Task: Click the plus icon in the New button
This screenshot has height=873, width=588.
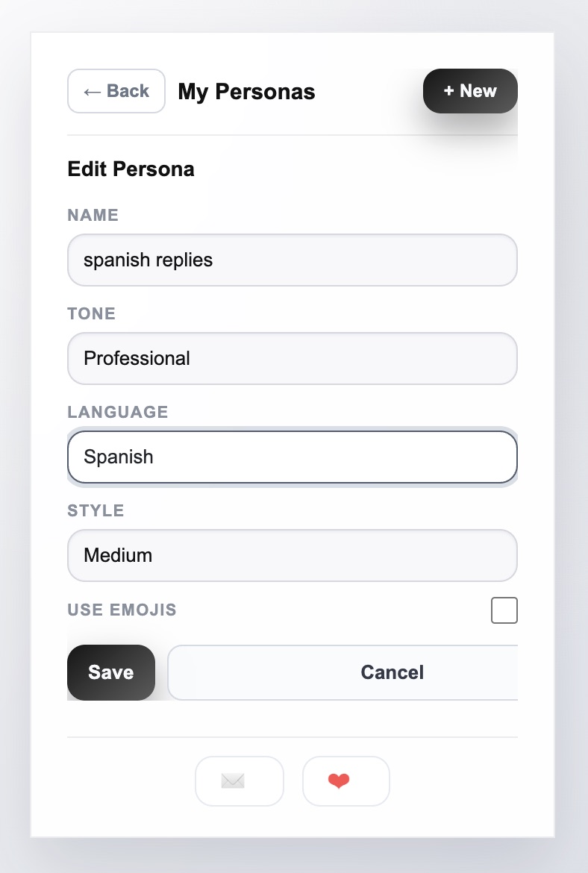Action: 448,91
